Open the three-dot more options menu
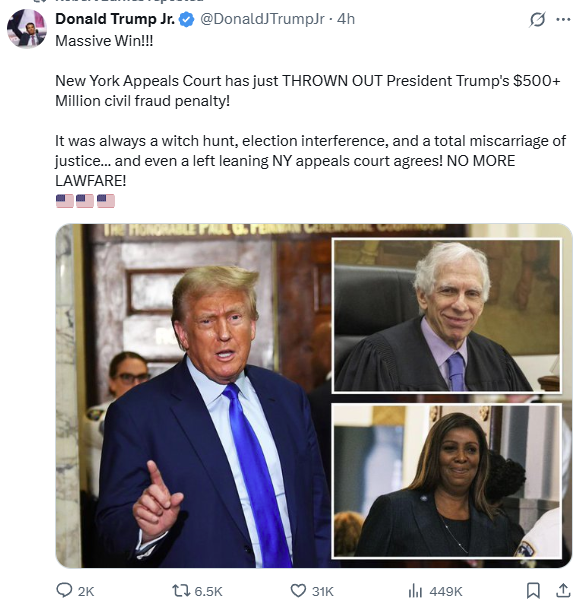Viewport: 586px width, 610px height. [563, 19]
